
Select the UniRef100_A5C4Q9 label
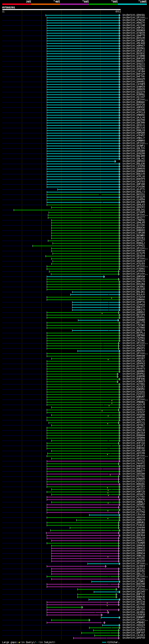click(133, 43)
